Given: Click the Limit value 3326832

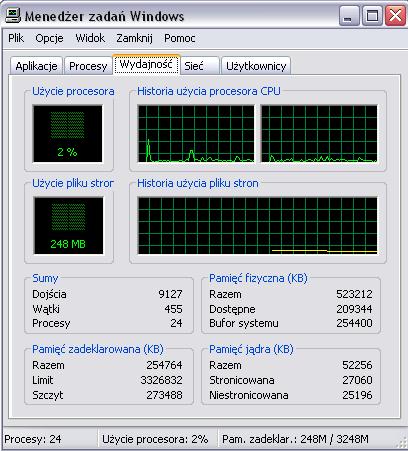Looking at the screenshot, I should tap(161, 380).
